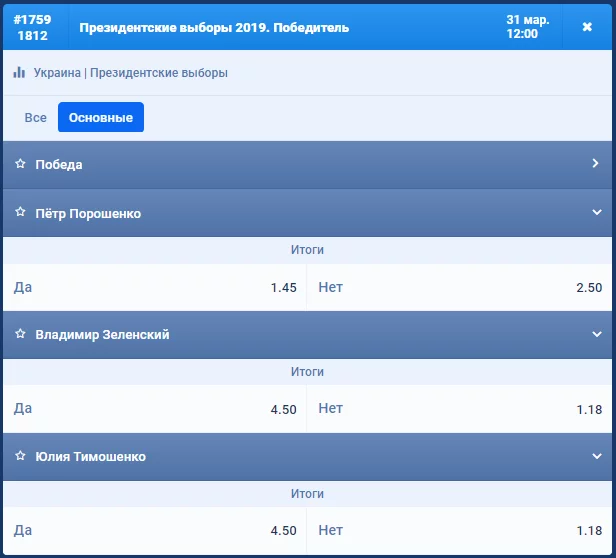Favorite the Владимир Зеленский market star
The width and height of the screenshot is (616, 558).
[x=20, y=334]
